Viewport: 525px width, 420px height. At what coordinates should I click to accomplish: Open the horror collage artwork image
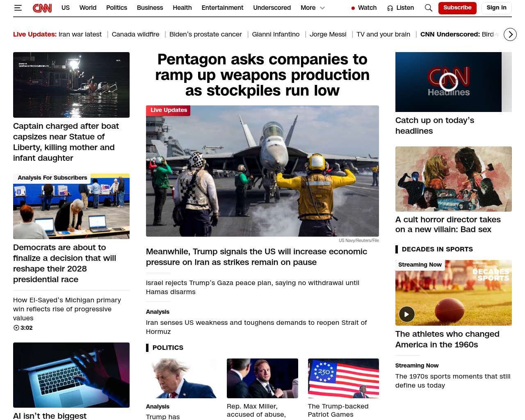click(x=454, y=179)
